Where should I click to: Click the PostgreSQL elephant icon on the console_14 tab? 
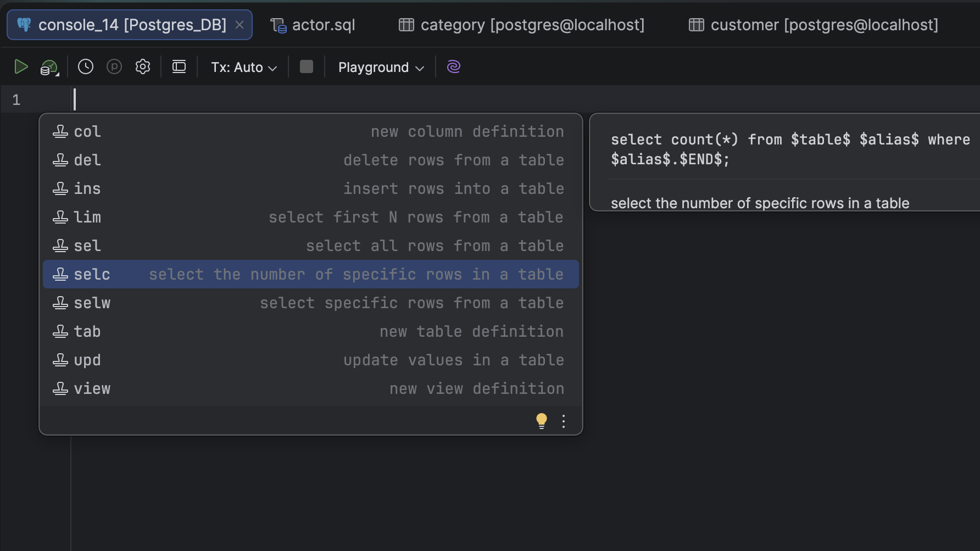point(24,25)
